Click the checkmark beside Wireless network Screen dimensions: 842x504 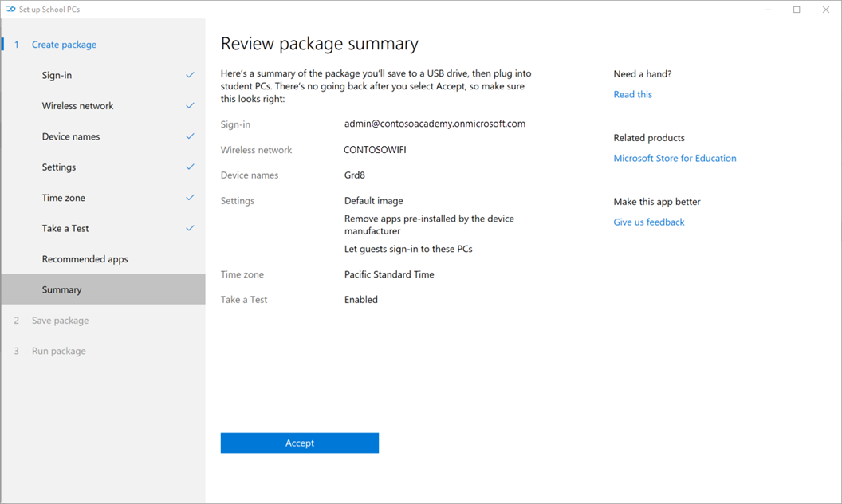tap(190, 106)
